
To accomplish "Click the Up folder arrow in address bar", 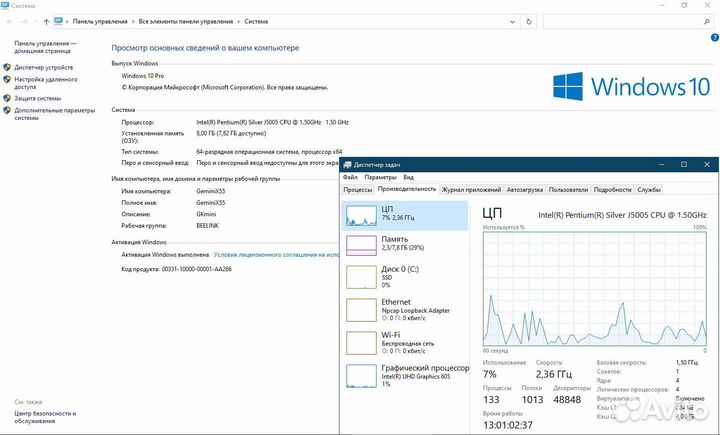I will pos(43,20).
